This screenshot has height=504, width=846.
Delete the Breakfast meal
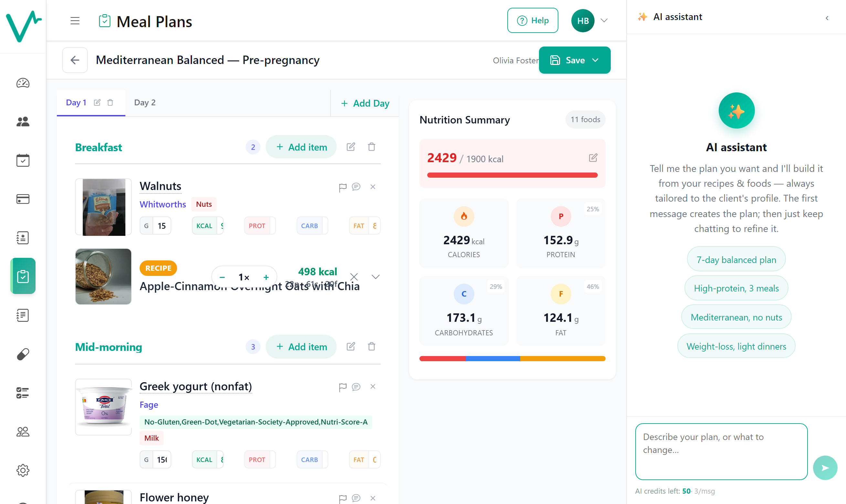click(x=372, y=147)
